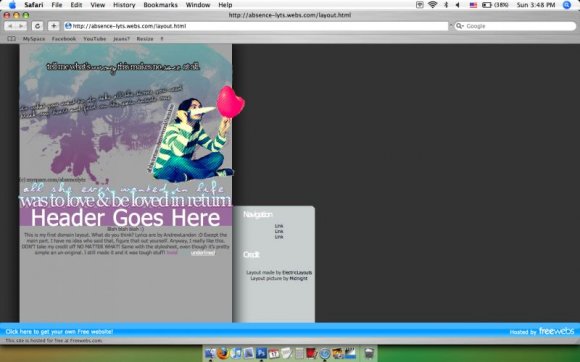Open the Wi-Fi status menu
This screenshot has height=362, width=580.
coord(432,5)
